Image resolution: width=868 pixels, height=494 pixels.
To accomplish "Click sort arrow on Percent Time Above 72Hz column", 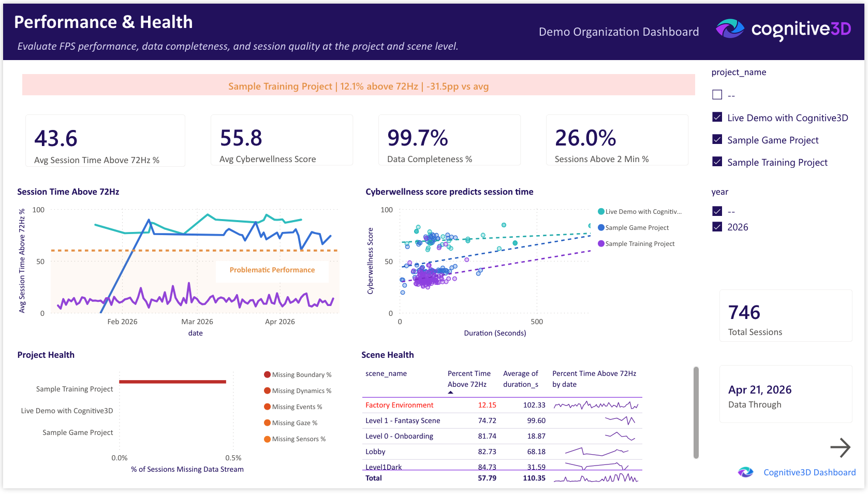I will click(451, 394).
